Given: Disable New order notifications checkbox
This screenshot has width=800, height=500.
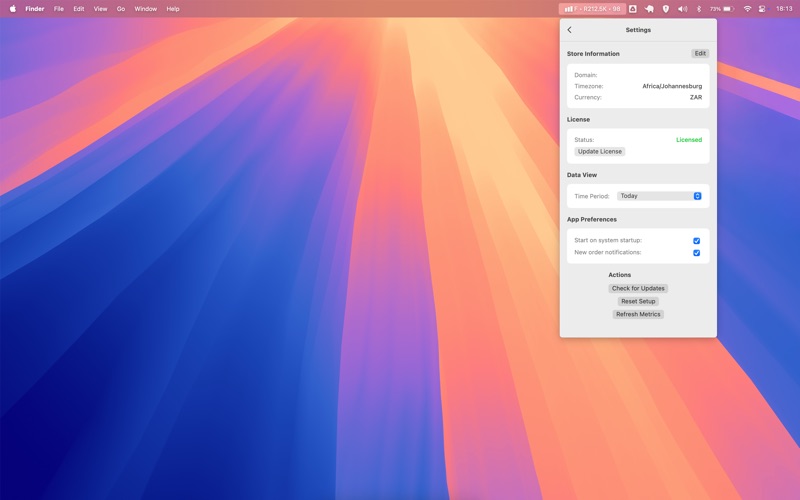Looking at the screenshot, I should (x=696, y=253).
